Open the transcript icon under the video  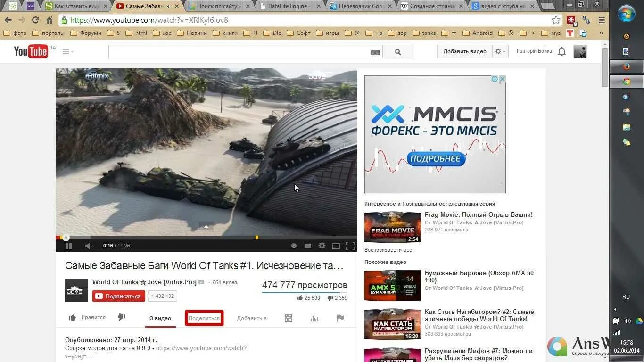point(289,318)
